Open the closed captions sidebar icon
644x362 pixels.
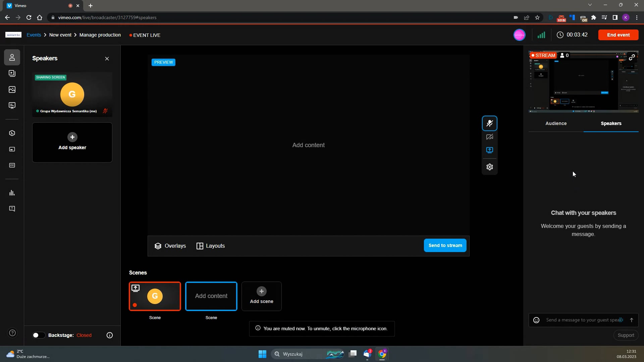(12, 165)
